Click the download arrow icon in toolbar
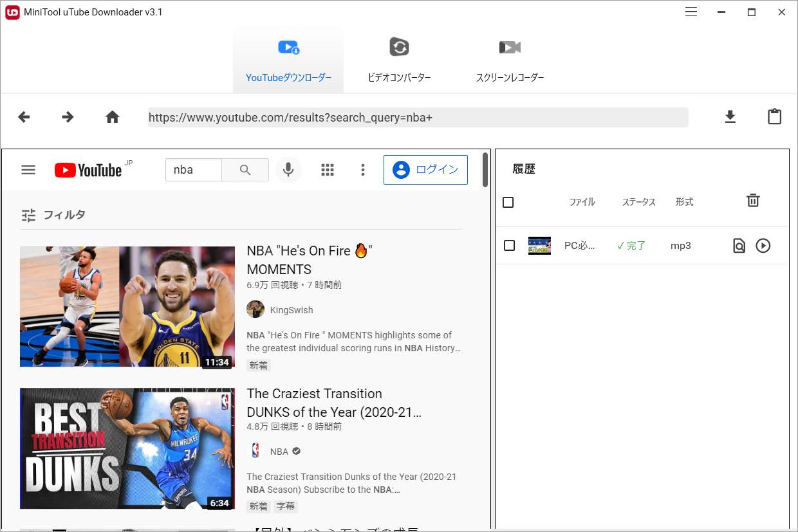The width and height of the screenshot is (798, 532). (x=730, y=117)
